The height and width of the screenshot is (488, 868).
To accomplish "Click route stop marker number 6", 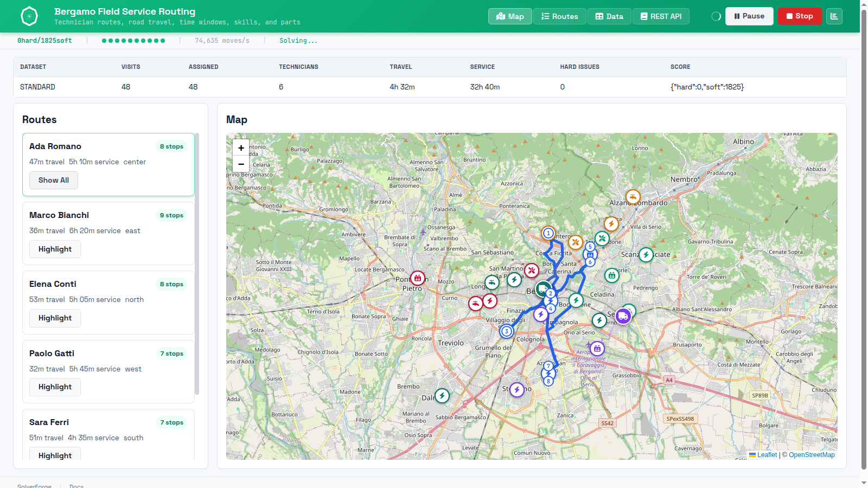I will (590, 262).
